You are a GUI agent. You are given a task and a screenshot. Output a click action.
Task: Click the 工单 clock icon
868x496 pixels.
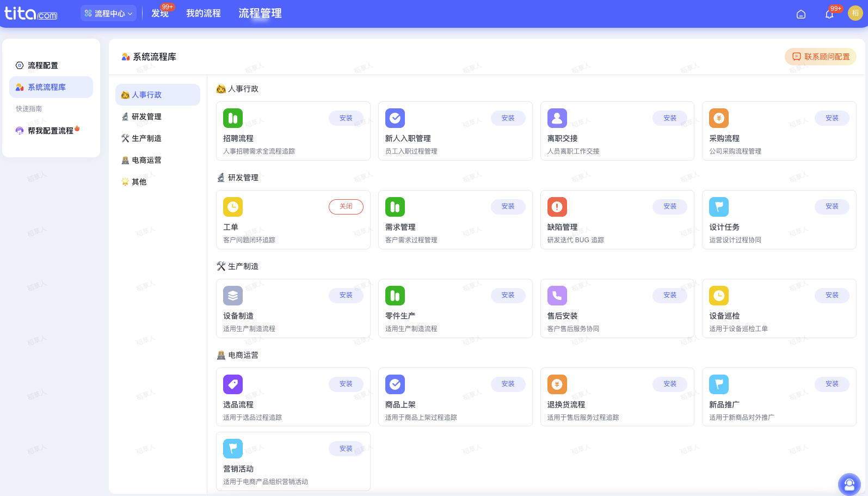pos(233,207)
